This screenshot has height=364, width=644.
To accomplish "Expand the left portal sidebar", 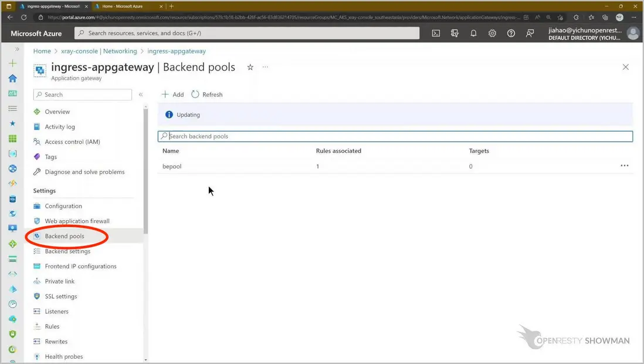I will point(17,49).
